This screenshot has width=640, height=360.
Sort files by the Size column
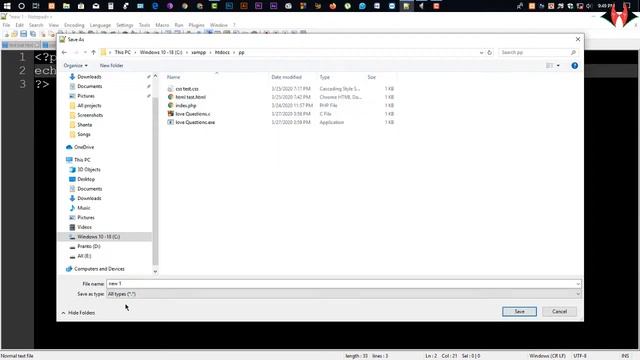tap(371, 77)
